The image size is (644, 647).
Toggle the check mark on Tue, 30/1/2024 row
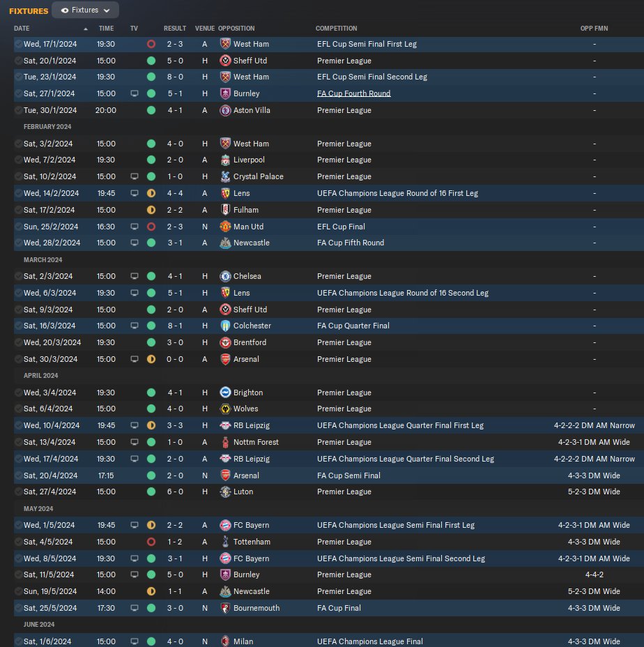click(18, 110)
